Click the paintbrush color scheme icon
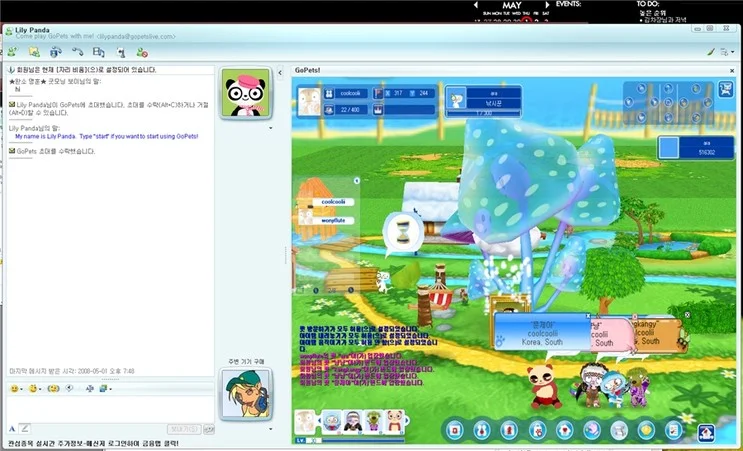The image size is (743, 451). click(x=710, y=52)
